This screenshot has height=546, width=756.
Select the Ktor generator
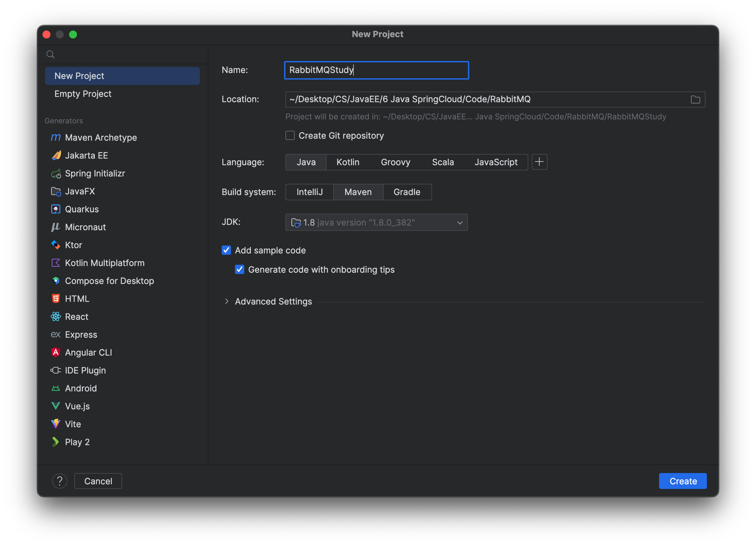[74, 245]
